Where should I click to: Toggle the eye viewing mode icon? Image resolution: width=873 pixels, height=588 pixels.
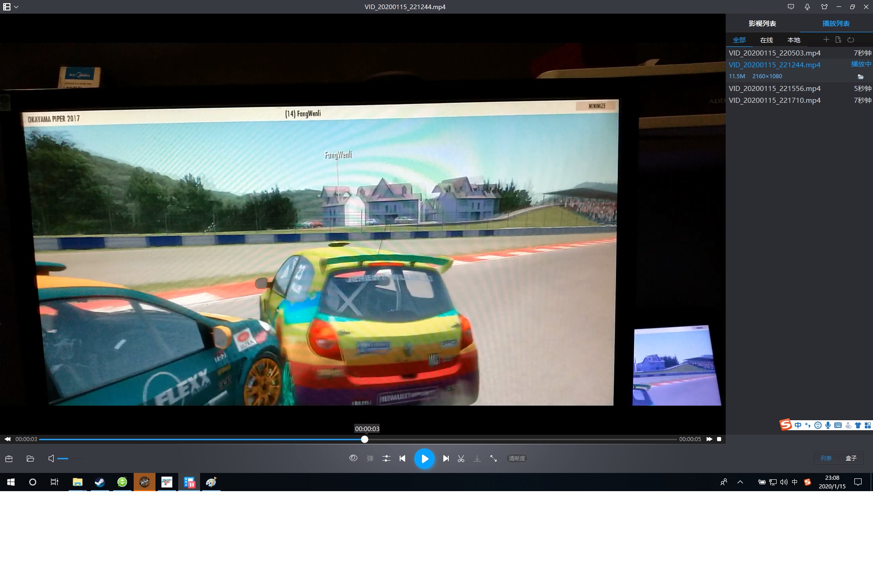click(x=353, y=458)
